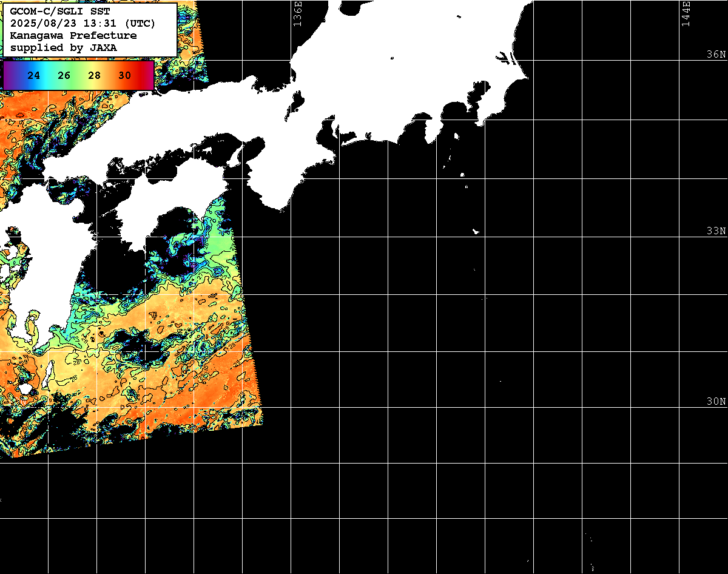Click the "Kanagawa Prefecture" label
The width and height of the screenshot is (728, 574).
point(73,36)
